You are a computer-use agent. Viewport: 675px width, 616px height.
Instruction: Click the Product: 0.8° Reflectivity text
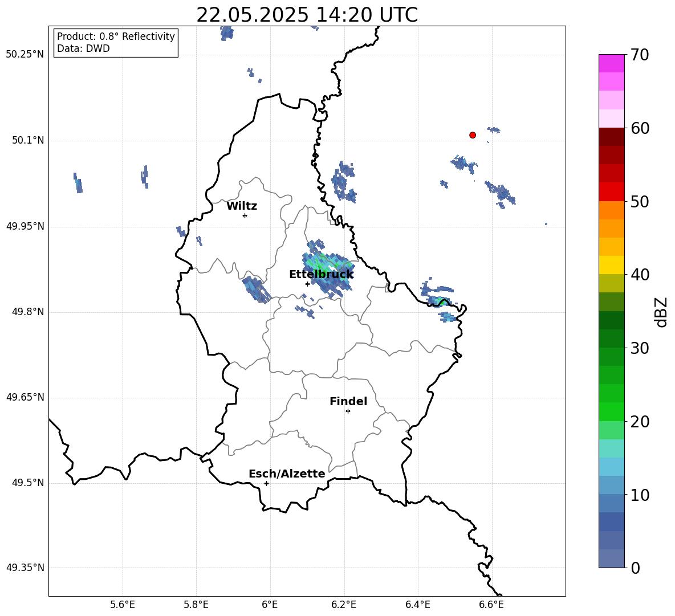point(116,36)
